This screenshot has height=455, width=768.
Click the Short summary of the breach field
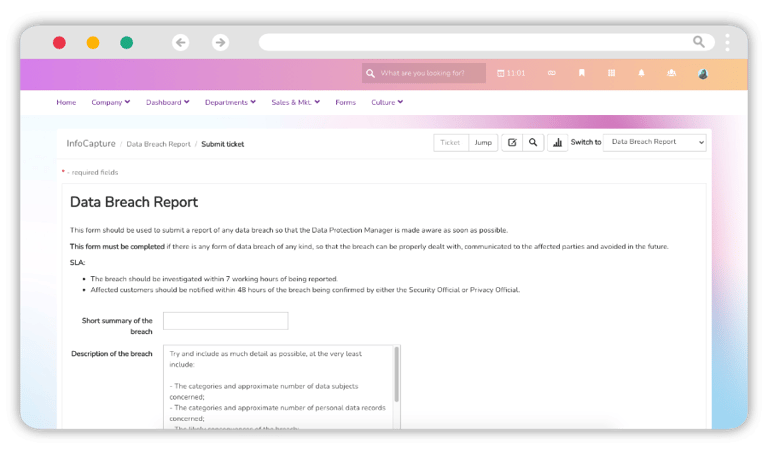[x=225, y=321]
